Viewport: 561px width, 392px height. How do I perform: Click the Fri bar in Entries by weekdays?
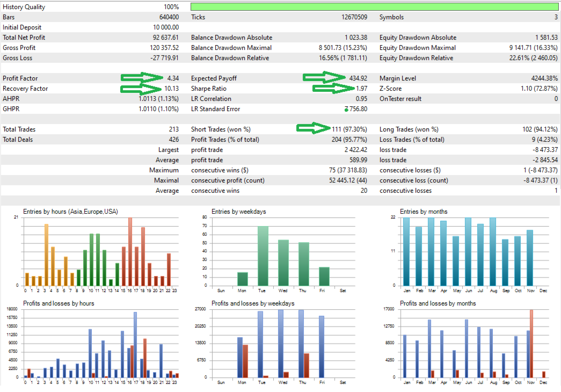point(324,277)
